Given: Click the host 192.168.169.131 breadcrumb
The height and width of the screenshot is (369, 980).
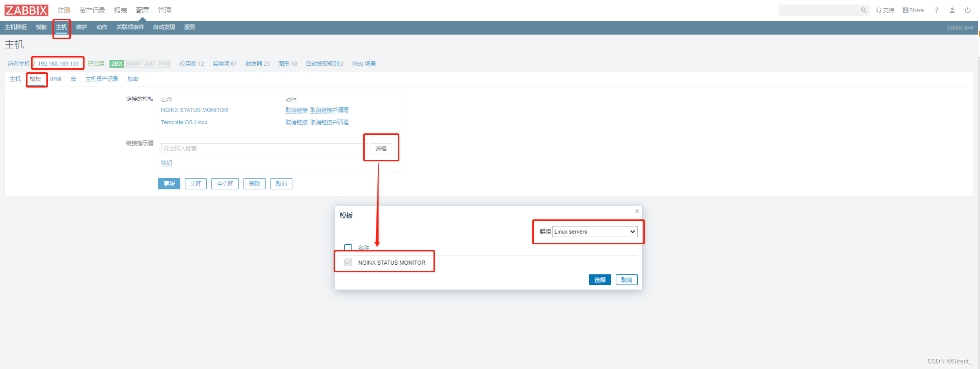Looking at the screenshot, I should (x=59, y=64).
